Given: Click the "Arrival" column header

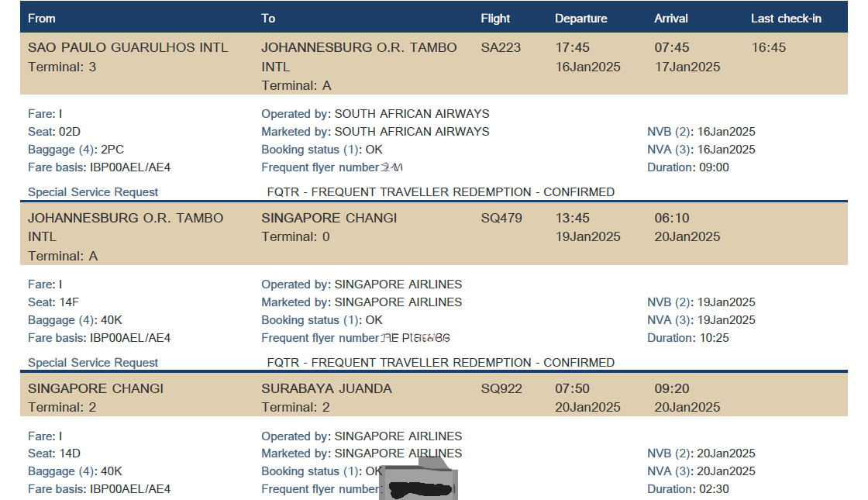Looking at the screenshot, I should tap(671, 19).
